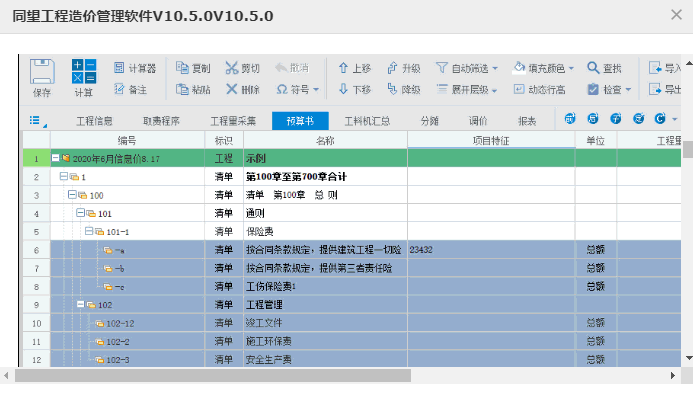Open Auto Filter (自动筛选) dropdown
Screen dimensions: 693x395
coord(467,68)
